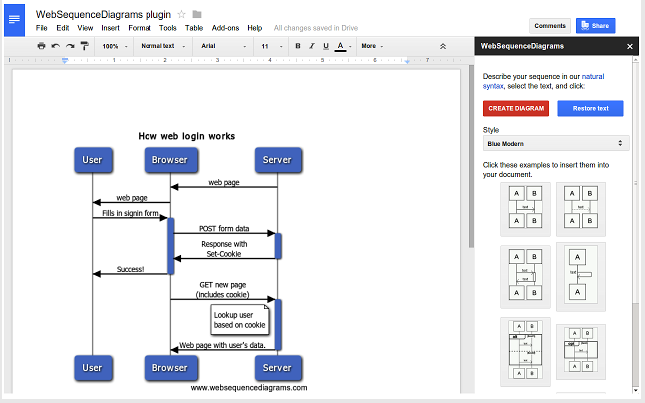The width and height of the screenshot is (645, 403).
Task: Click the top Server box in diagram
Action: coord(278,160)
